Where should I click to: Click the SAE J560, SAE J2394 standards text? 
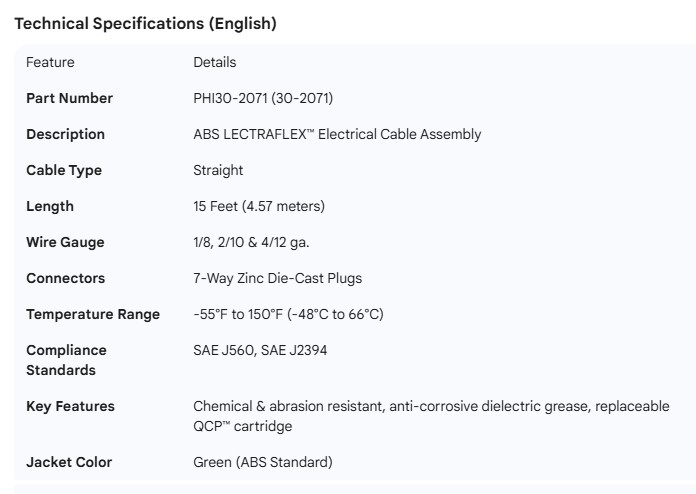[x=260, y=350]
